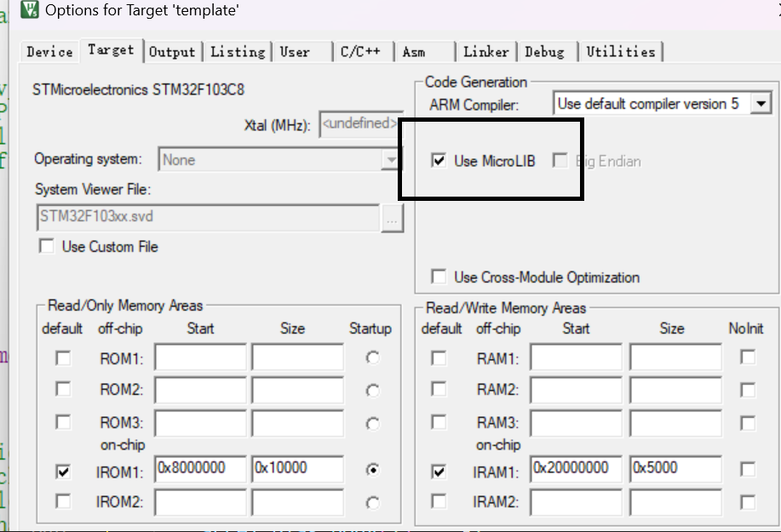
Task: Enable NoInit for RAM1
Action: coord(748,357)
